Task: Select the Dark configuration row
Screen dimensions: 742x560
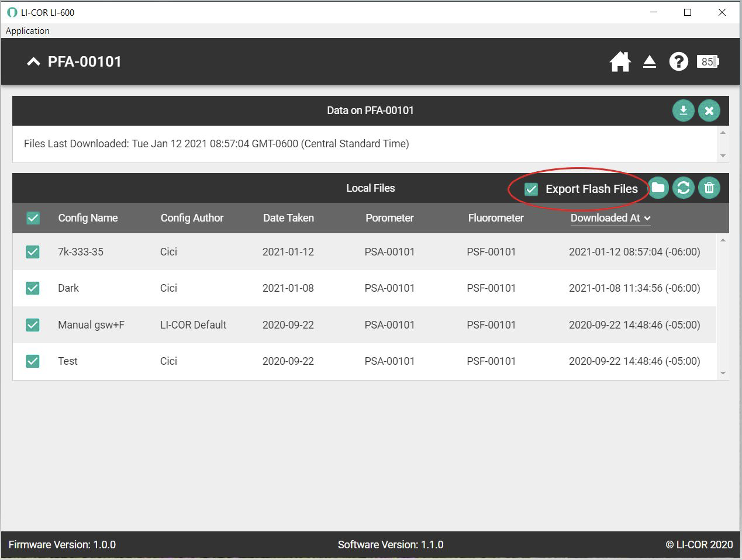Action: tap(68, 288)
